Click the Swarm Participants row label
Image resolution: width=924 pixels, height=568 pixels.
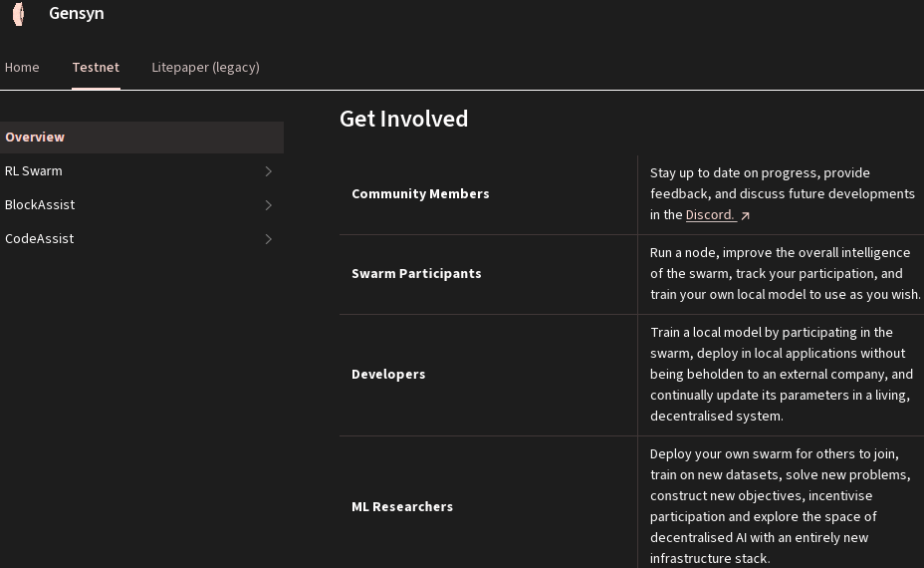tap(416, 274)
